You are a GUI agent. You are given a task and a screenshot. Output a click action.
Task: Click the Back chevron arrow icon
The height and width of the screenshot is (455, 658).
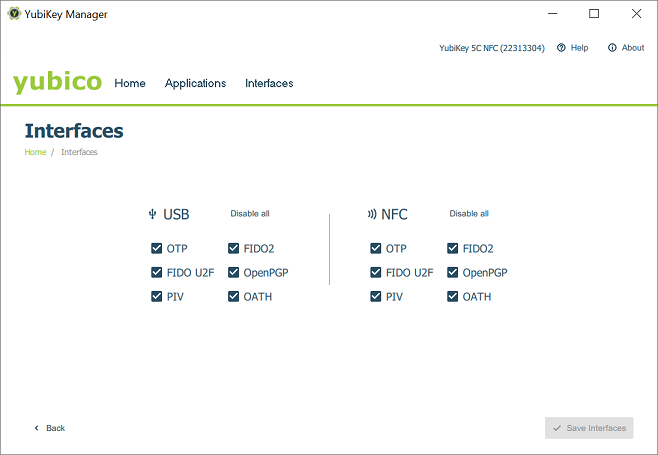pos(37,428)
